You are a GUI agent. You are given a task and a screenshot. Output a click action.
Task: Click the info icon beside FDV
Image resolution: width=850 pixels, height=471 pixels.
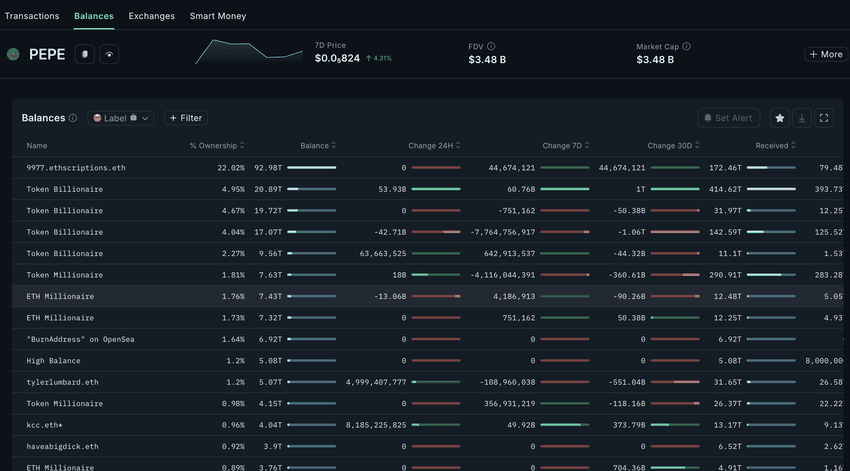click(491, 46)
